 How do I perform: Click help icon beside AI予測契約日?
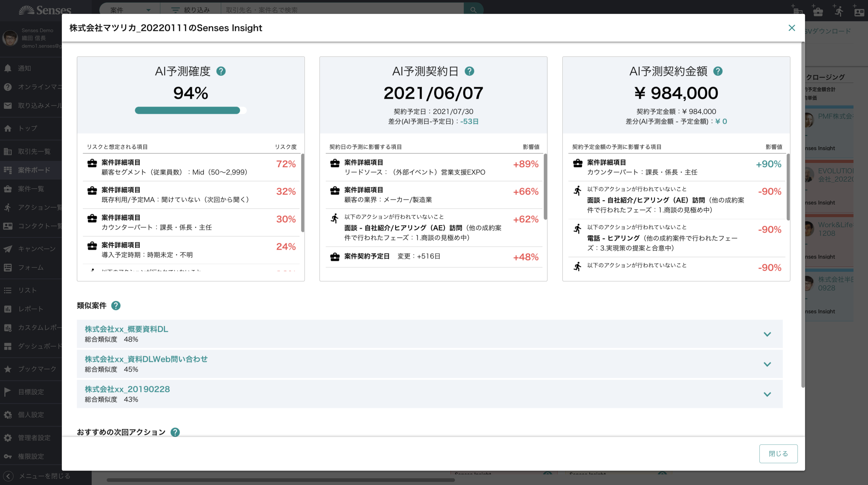point(469,71)
